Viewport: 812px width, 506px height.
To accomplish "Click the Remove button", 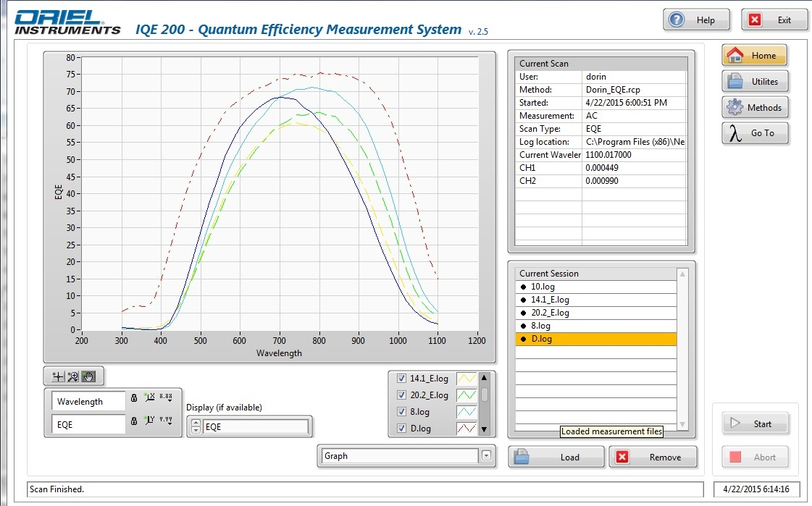I will pyautogui.click(x=653, y=457).
